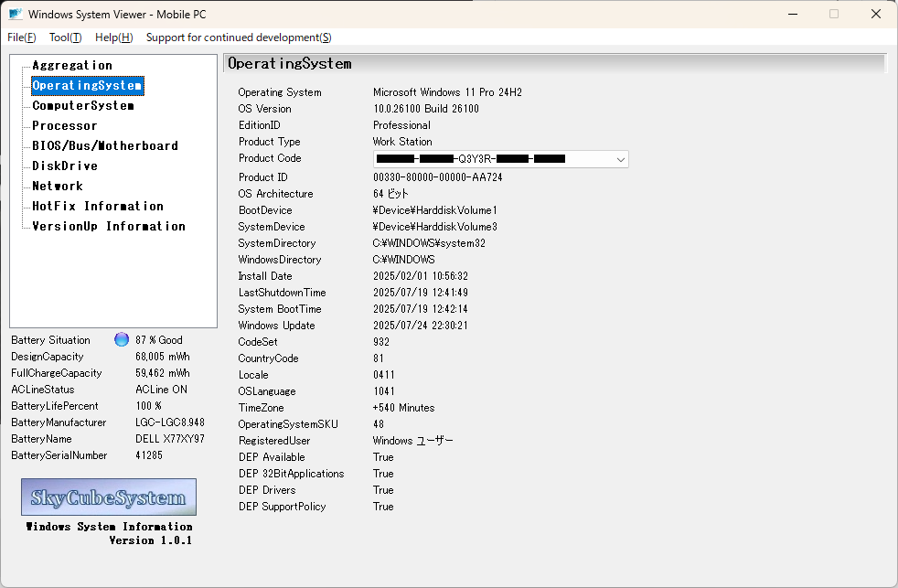Click the OperatingSystemSKU label

coord(288,424)
